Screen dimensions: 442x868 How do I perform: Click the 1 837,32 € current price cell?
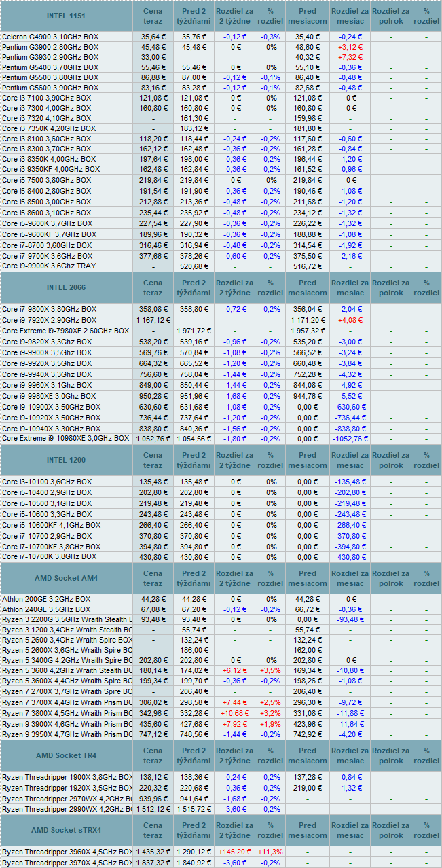pyautogui.click(x=153, y=863)
